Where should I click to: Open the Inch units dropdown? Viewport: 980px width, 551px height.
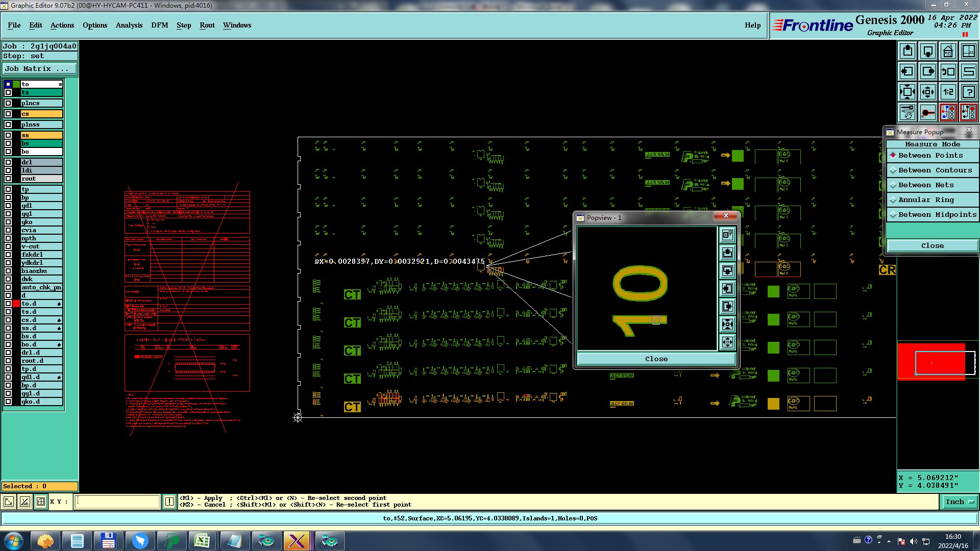click(959, 502)
